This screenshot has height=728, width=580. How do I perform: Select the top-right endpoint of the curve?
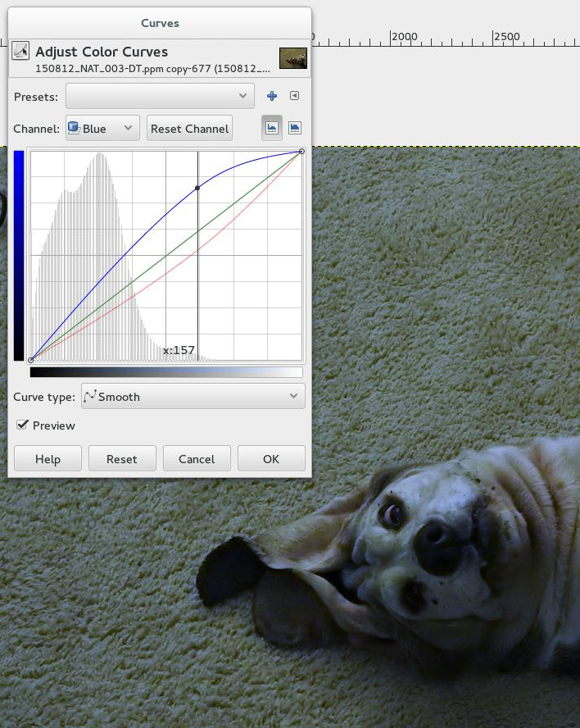[x=302, y=151]
